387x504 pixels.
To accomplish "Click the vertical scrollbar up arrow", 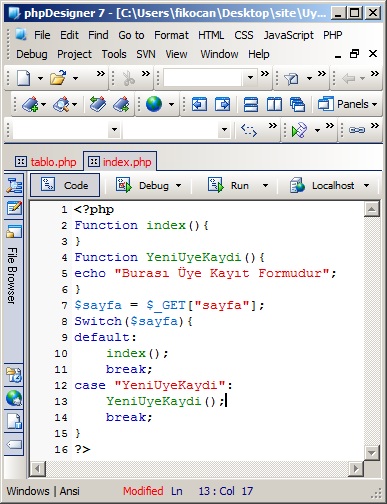I will coord(371,209).
